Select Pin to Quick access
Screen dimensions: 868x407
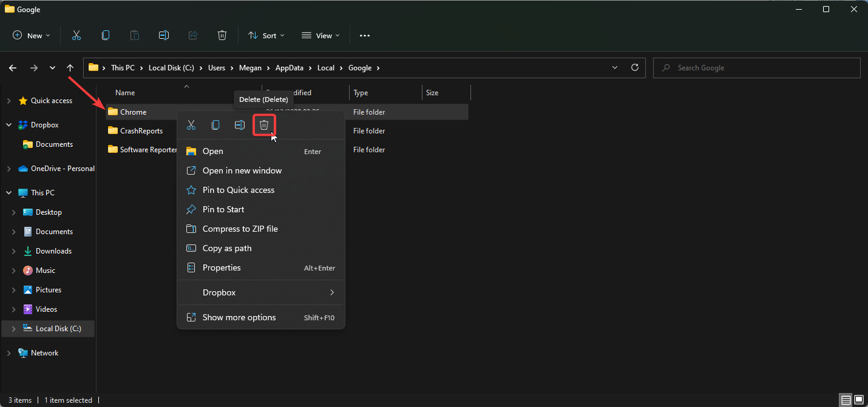261,190
